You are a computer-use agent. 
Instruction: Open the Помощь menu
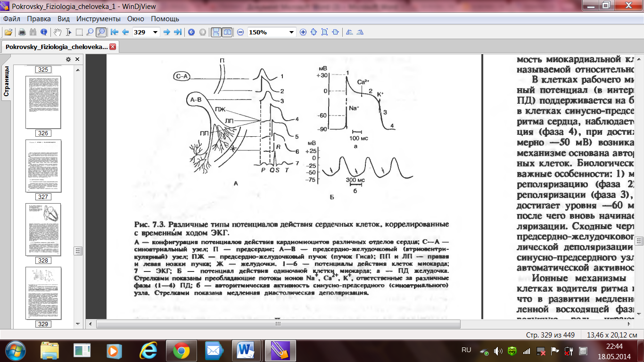(x=165, y=19)
